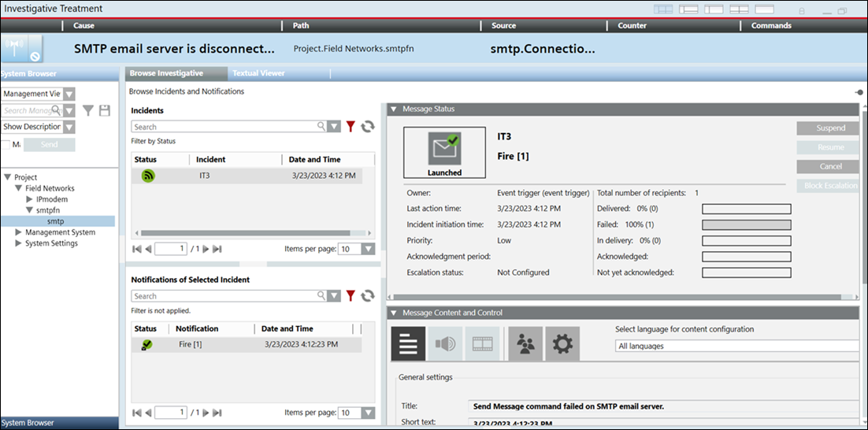Collapse the Message Status section
This screenshot has width=868, height=430.
click(394, 109)
